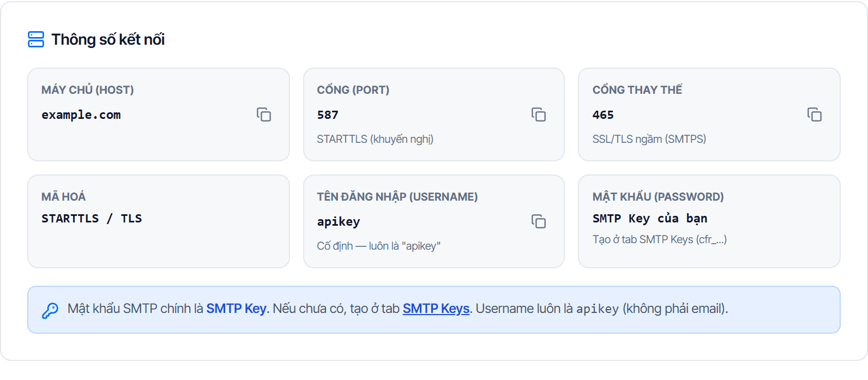Click the CỔNG (PORT) label
868x380 pixels.
(353, 90)
